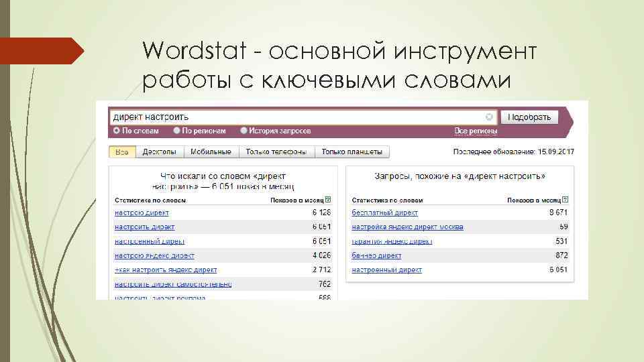Clear the search field with the X icon
Viewport: 644px width, 362px height.
click(x=489, y=117)
